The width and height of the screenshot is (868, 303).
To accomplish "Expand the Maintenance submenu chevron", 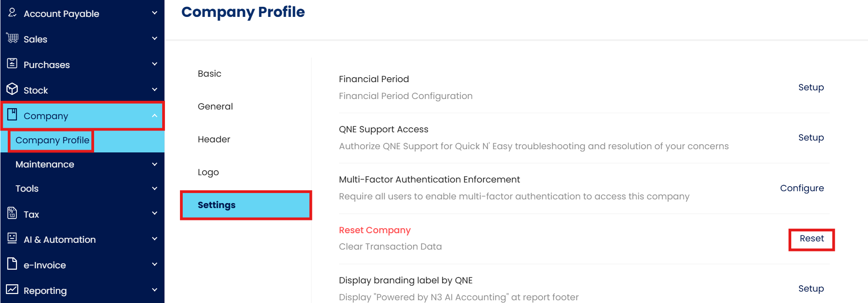I will click(x=154, y=164).
